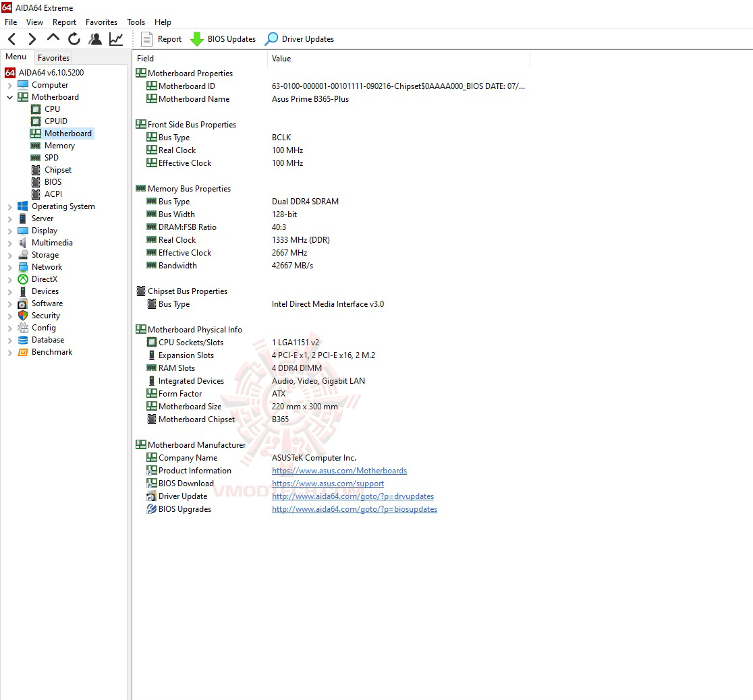This screenshot has height=700, width=753.
Task: Expand the Devices node
Action: pyautogui.click(x=9, y=292)
